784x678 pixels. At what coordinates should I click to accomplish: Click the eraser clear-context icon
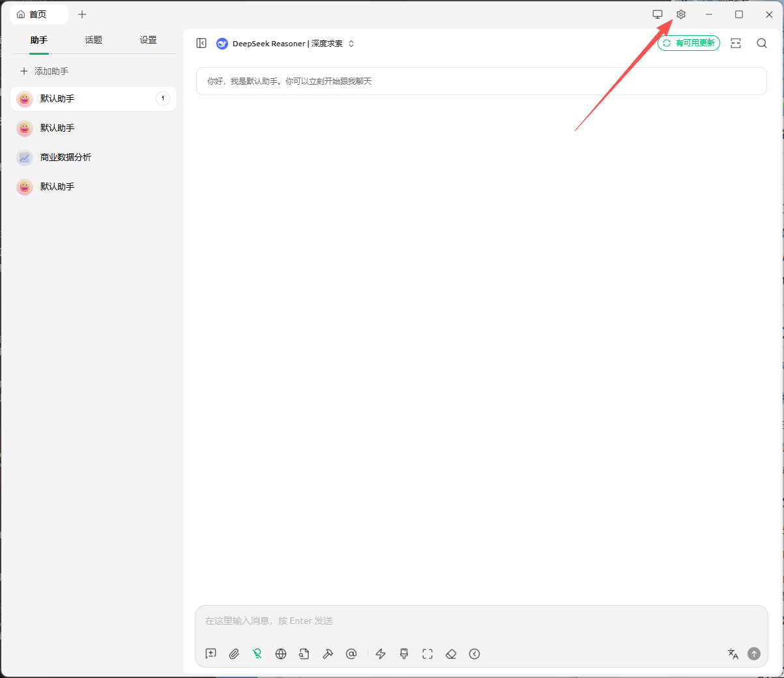451,654
